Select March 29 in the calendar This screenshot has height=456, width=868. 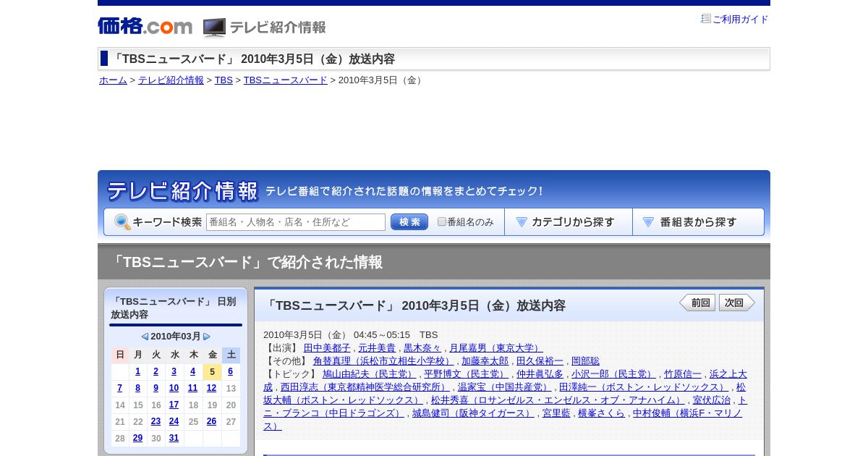pyautogui.click(x=137, y=438)
